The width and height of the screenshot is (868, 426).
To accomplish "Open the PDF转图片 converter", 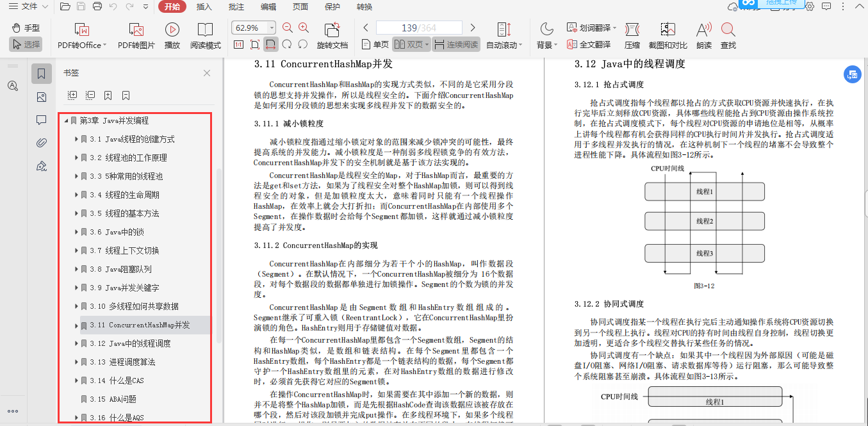I will tap(136, 36).
